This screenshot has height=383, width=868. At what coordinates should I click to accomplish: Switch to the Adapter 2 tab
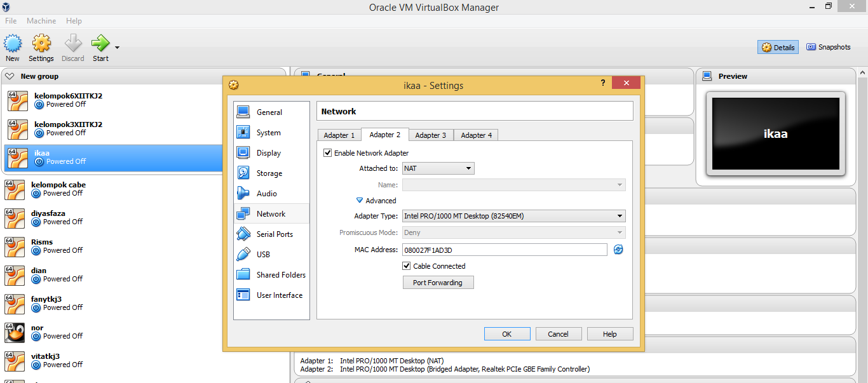pos(385,135)
